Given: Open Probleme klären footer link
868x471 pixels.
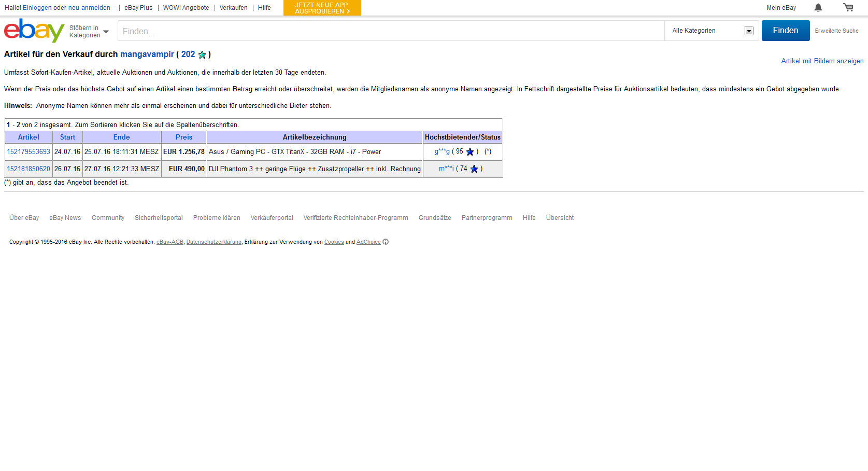Looking at the screenshot, I should [x=217, y=218].
